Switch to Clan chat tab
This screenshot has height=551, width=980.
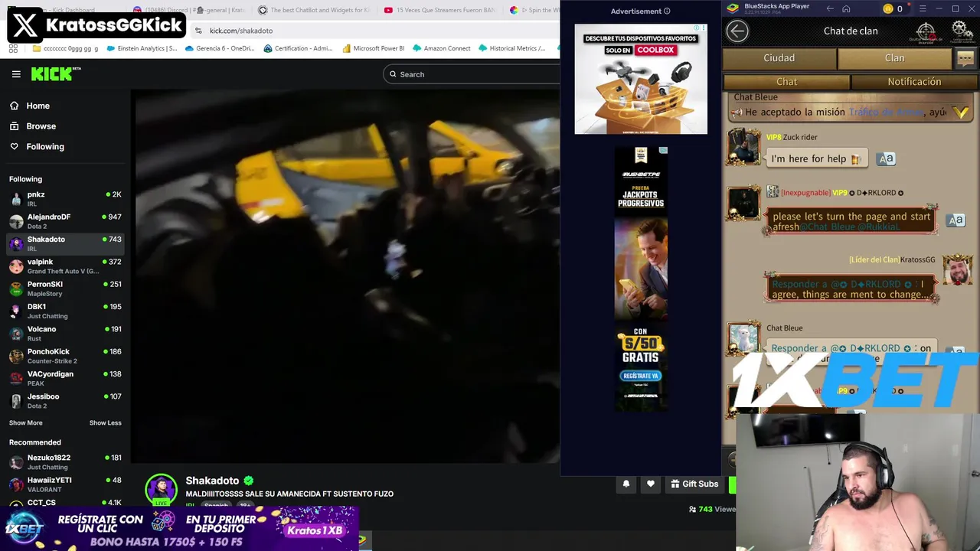894,58
